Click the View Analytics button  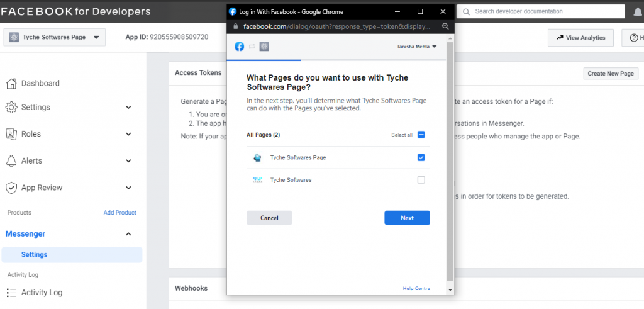pos(580,38)
